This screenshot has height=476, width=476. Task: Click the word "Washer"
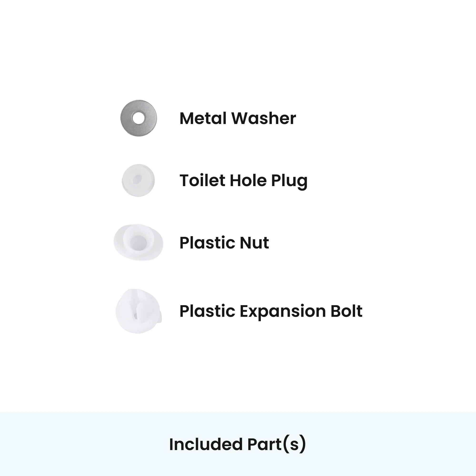pos(264,118)
